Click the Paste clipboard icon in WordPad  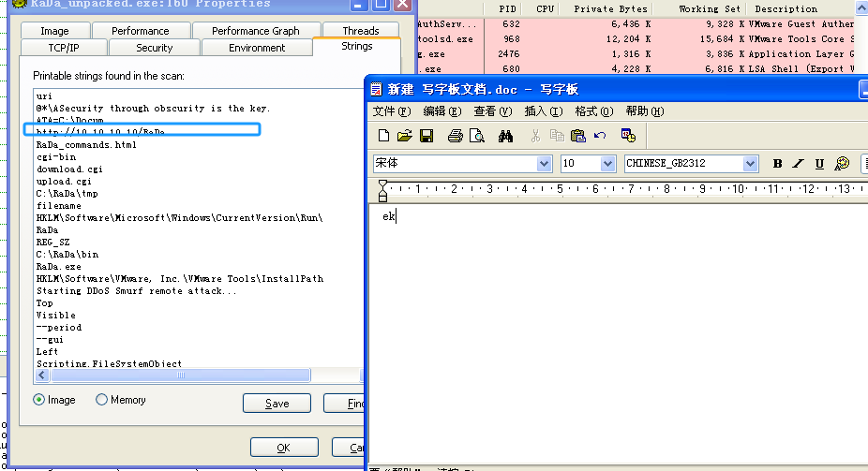pyautogui.click(x=578, y=136)
